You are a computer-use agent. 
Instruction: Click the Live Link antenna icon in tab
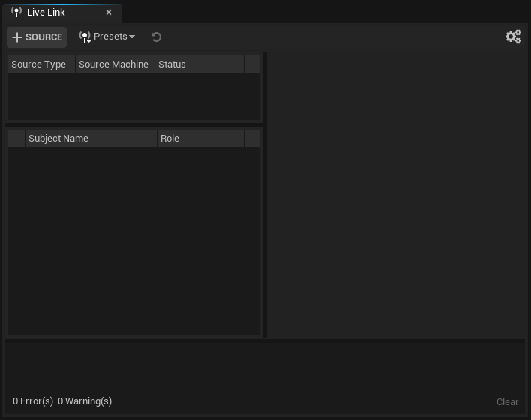tap(16, 13)
